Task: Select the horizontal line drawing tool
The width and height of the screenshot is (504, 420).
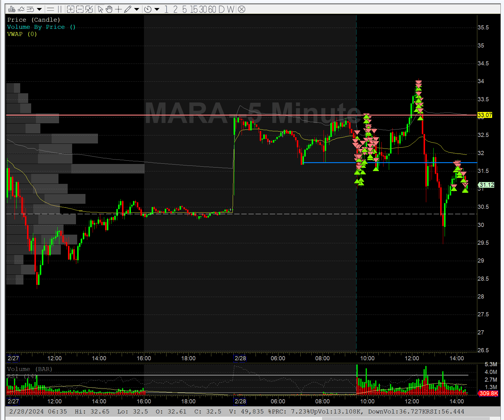Action: coord(50,10)
